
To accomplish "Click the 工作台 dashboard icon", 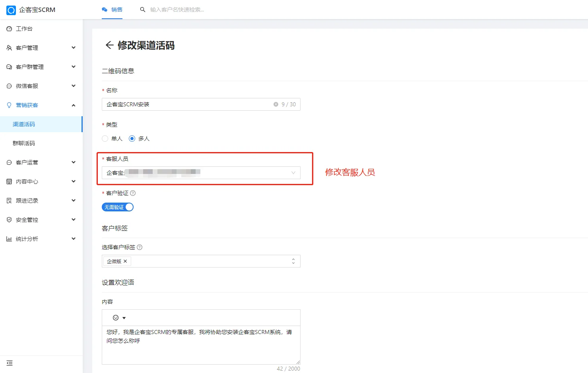I will click(x=9, y=29).
